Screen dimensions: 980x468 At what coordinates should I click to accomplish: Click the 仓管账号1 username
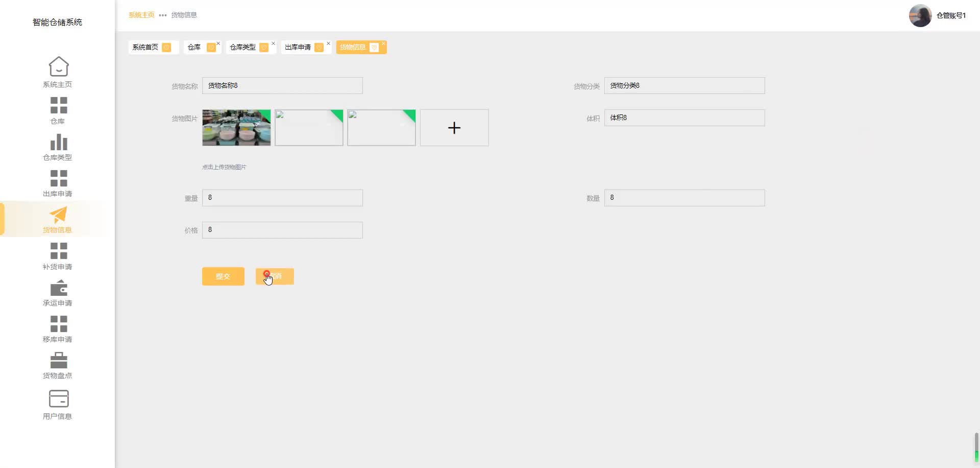951,15
